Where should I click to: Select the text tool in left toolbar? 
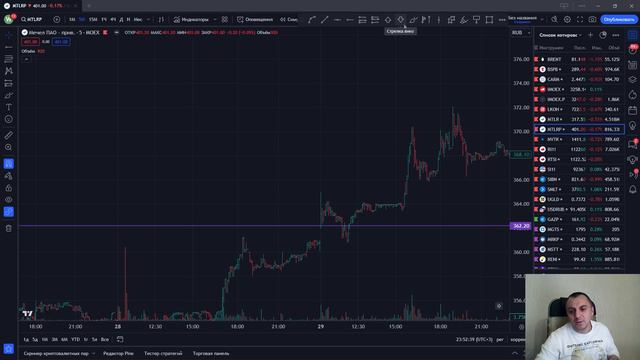[x=9, y=107]
